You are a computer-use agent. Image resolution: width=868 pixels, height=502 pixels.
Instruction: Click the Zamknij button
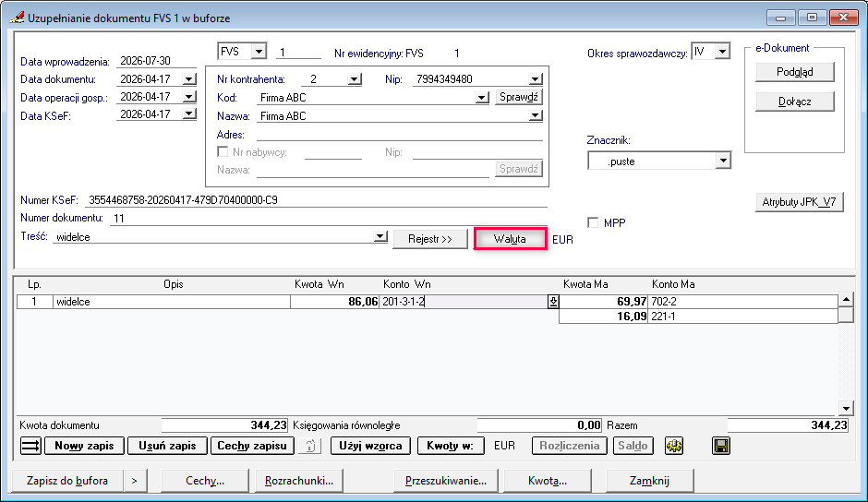649,481
